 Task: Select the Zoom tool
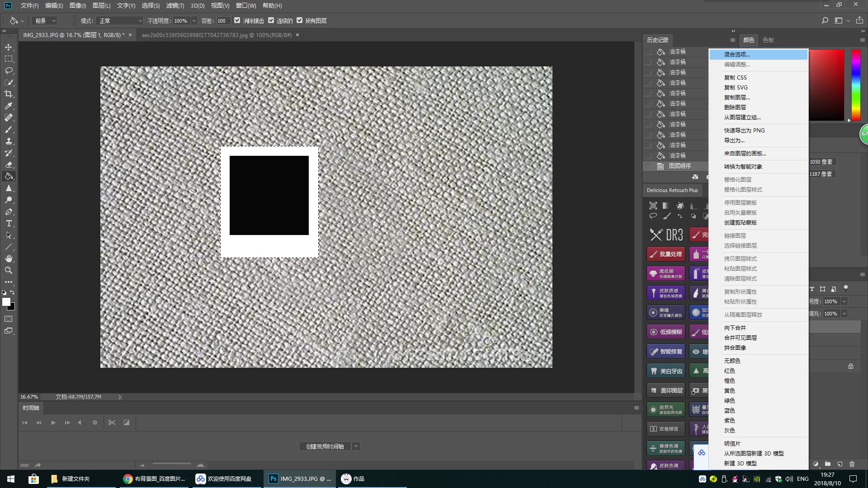(9, 270)
